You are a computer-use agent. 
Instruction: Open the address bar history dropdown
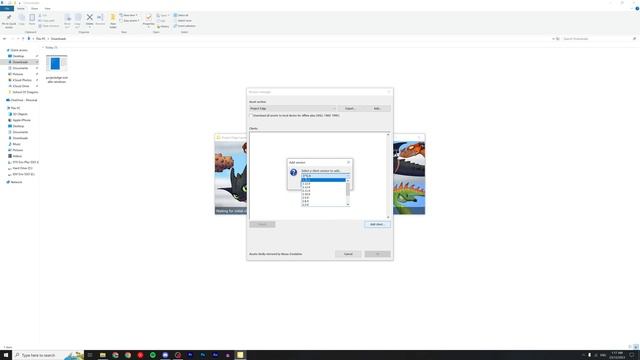(x=553, y=39)
